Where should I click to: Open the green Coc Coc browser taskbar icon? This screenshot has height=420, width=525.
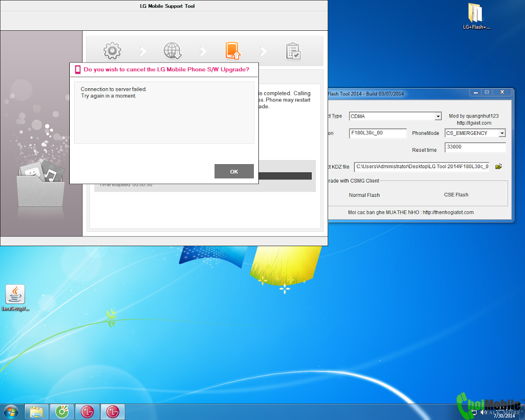tap(62, 412)
